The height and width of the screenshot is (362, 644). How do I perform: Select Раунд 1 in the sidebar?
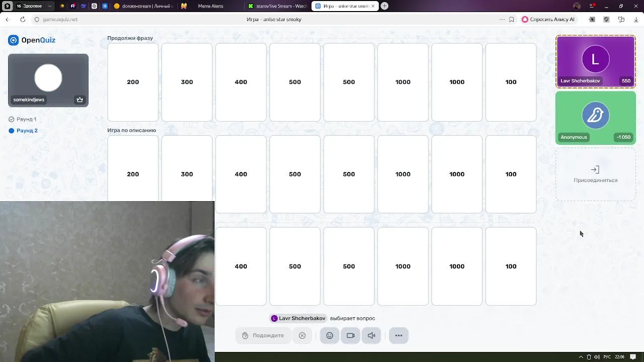coord(23,119)
